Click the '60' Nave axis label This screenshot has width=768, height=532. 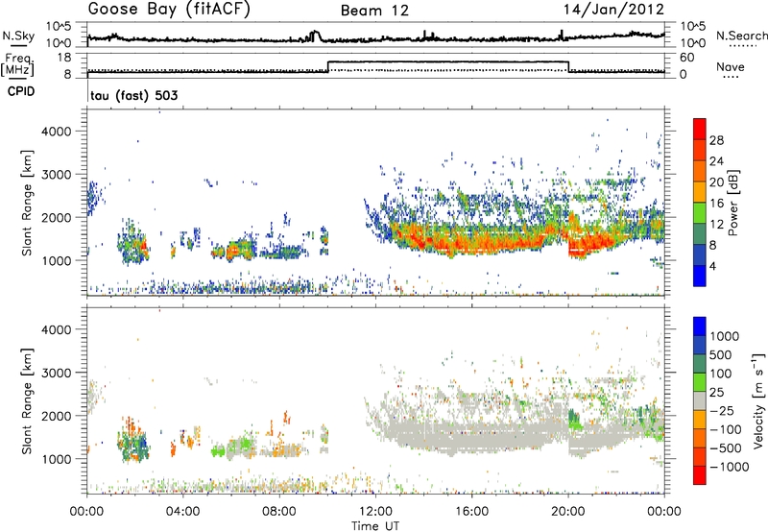pyautogui.click(x=687, y=58)
